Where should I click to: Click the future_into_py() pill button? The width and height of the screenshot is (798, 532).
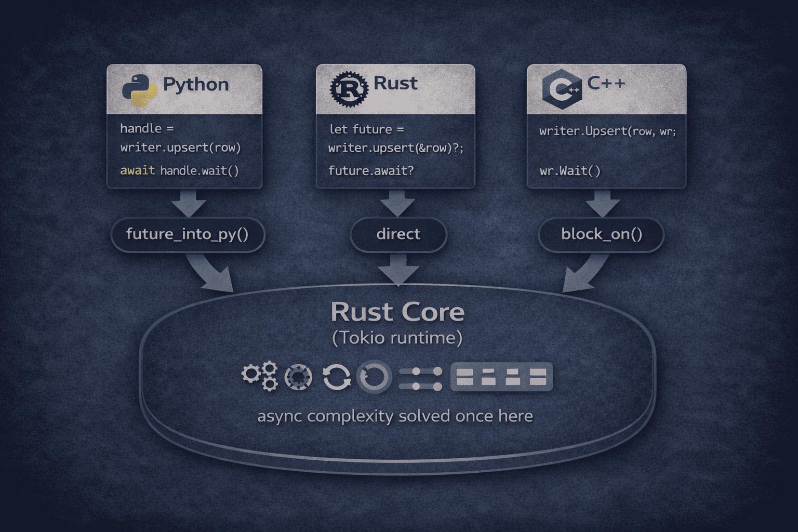point(188,235)
